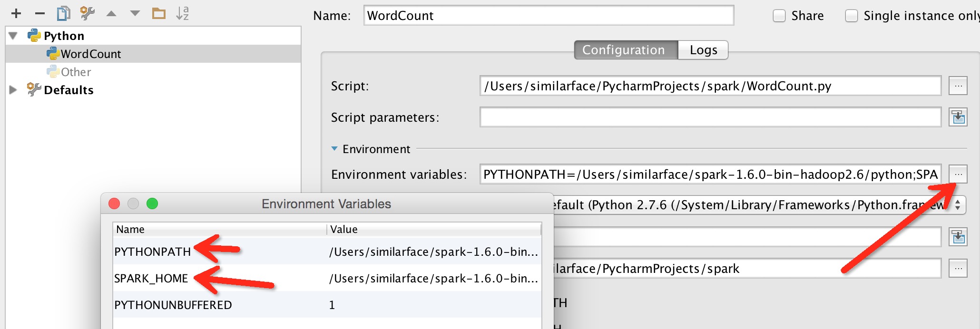Select the Defaults tree item
980x329 pixels.
click(69, 90)
